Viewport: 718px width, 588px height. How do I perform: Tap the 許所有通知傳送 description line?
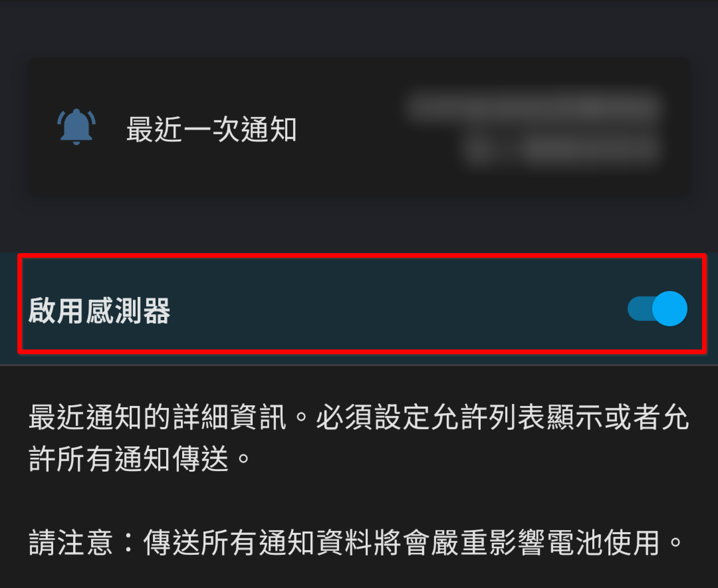click(x=139, y=459)
